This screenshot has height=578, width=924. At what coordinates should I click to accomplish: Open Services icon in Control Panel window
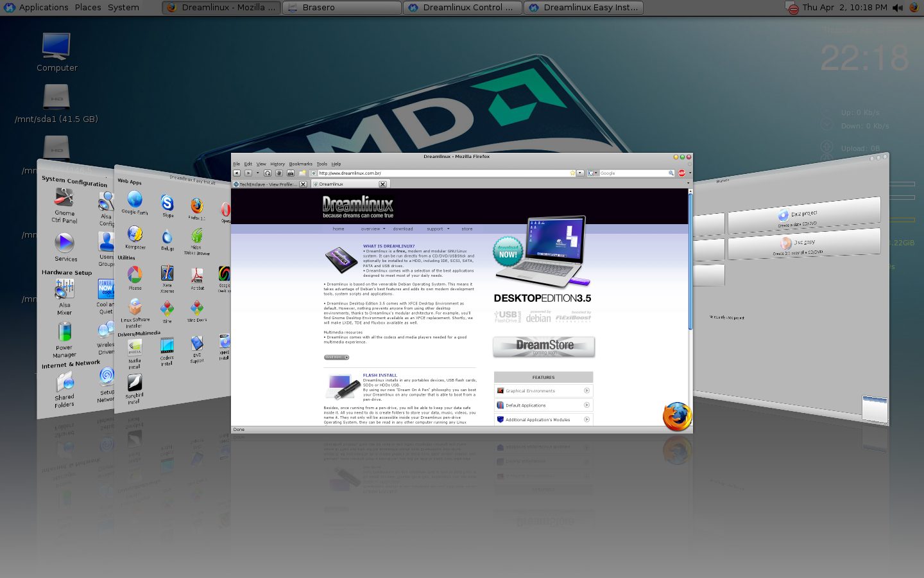(64, 243)
